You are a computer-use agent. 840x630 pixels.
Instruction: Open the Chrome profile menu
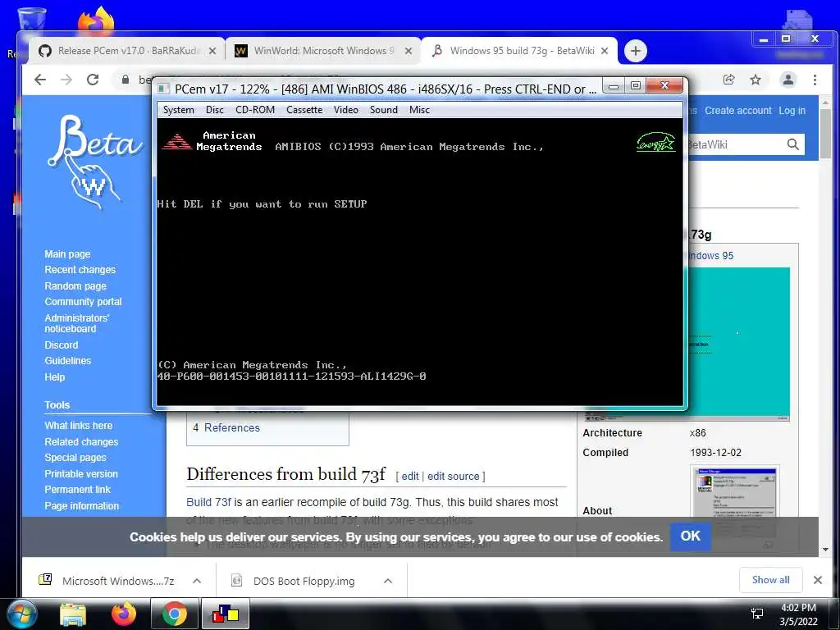tap(788, 80)
